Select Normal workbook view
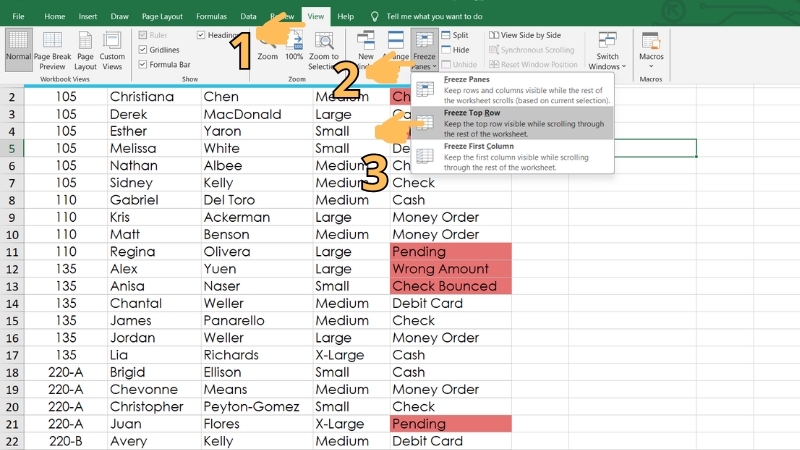The image size is (800, 450). point(19,49)
